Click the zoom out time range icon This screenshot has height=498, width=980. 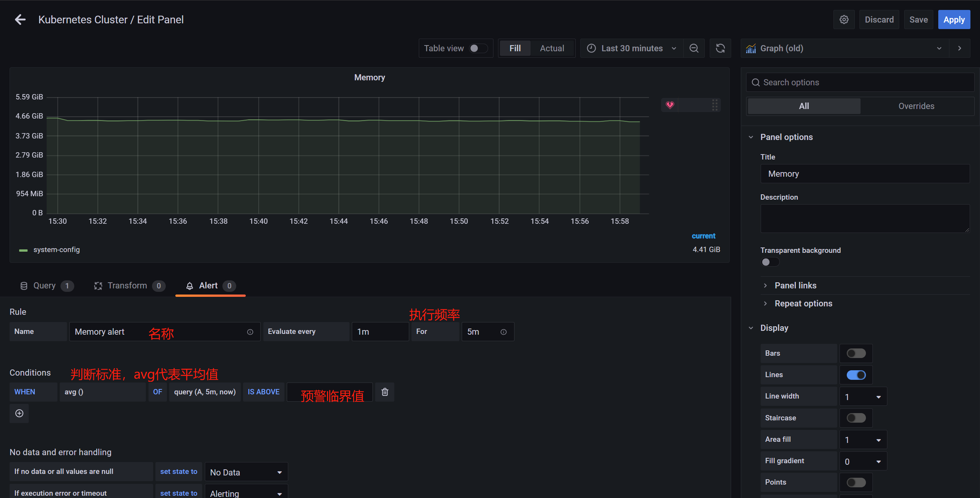(694, 48)
